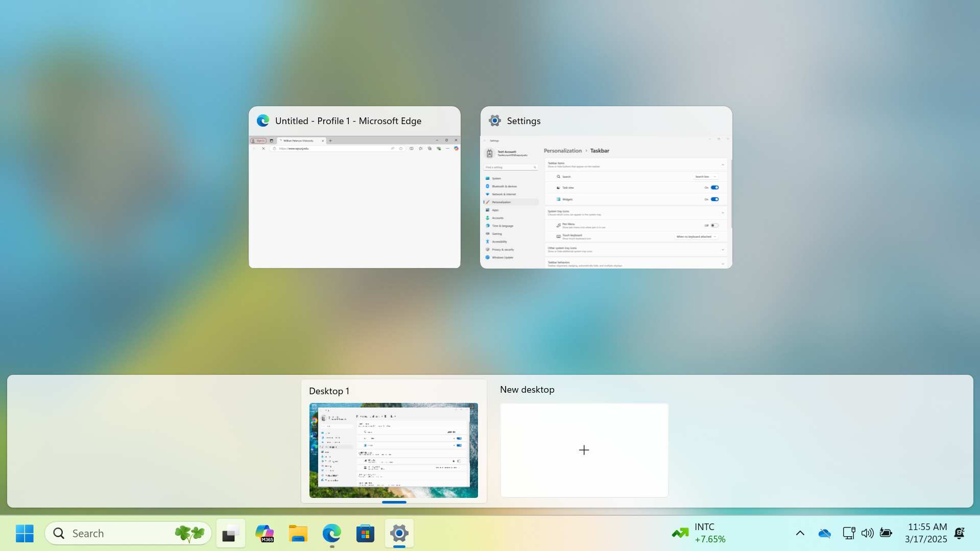Click the network display tray icon
The height and width of the screenshot is (551, 980).
click(x=848, y=533)
